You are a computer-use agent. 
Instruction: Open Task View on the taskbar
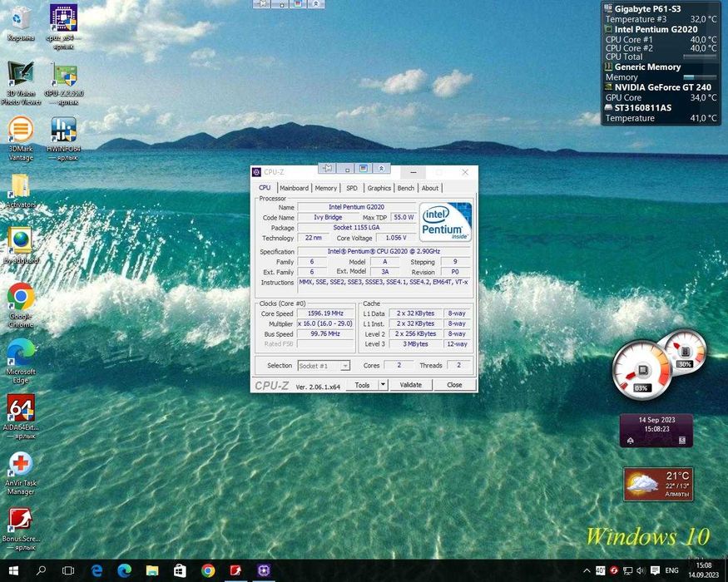(x=68, y=570)
